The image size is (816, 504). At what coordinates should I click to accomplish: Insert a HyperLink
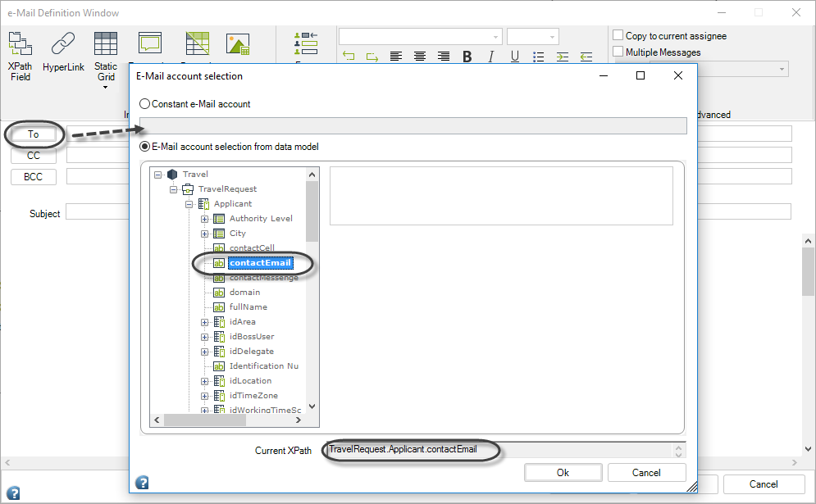coord(63,52)
